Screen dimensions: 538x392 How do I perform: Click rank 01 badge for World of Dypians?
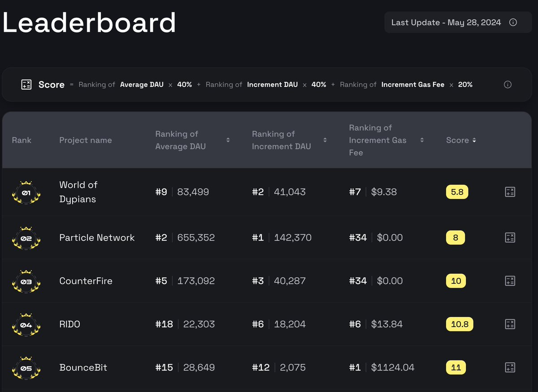click(x=26, y=193)
